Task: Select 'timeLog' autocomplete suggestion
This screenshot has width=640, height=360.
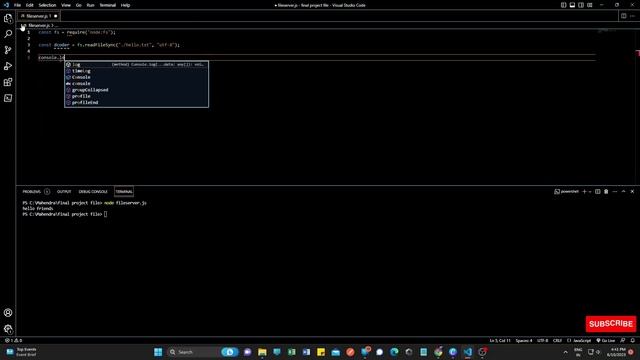Action: pyautogui.click(x=136, y=71)
